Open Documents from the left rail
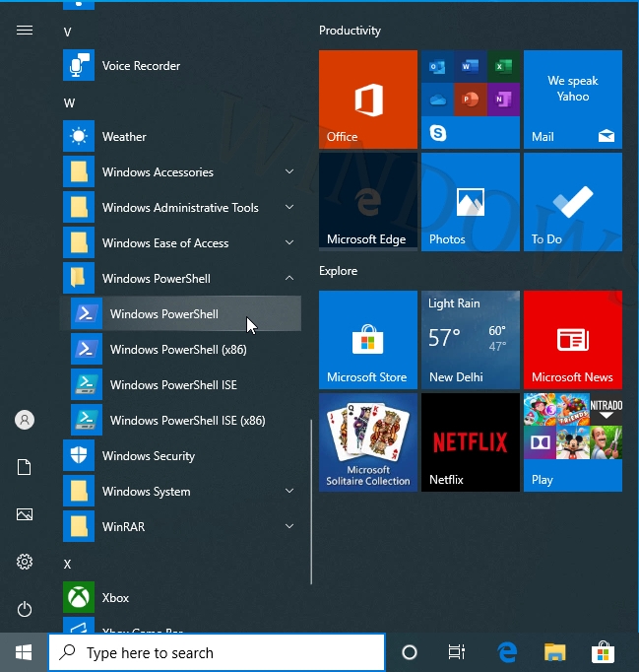Viewport: 639px width, 672px height. tap(25, 467)
